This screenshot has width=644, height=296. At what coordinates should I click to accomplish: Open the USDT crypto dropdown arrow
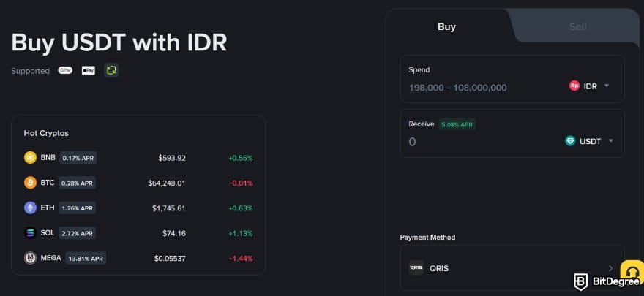click(611, 141)
